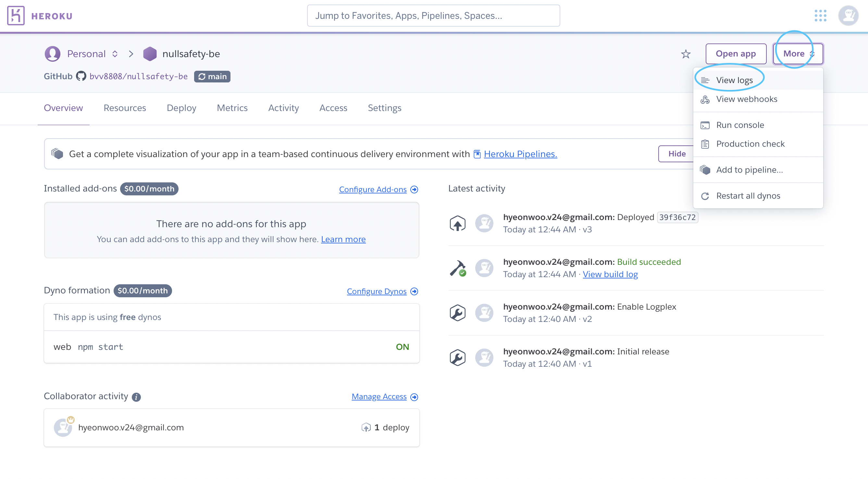The height and width of the screenshot is (479, 868).
Task: Click the Open app button
Action: 736,54
